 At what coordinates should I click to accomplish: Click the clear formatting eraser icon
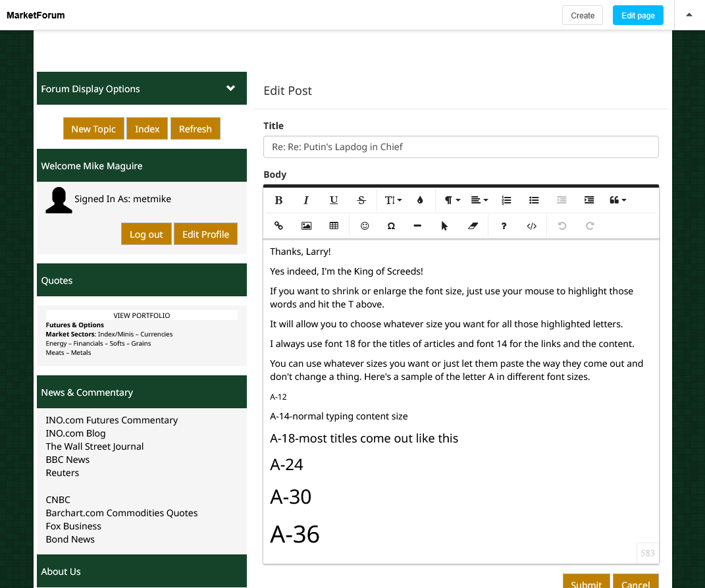click(x=473, y=226)
